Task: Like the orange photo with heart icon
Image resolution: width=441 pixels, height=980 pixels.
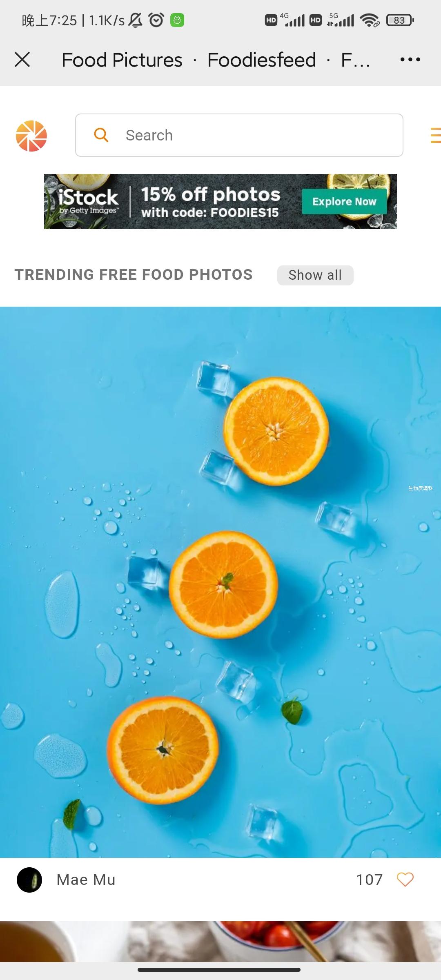Action: click(405, 880)
